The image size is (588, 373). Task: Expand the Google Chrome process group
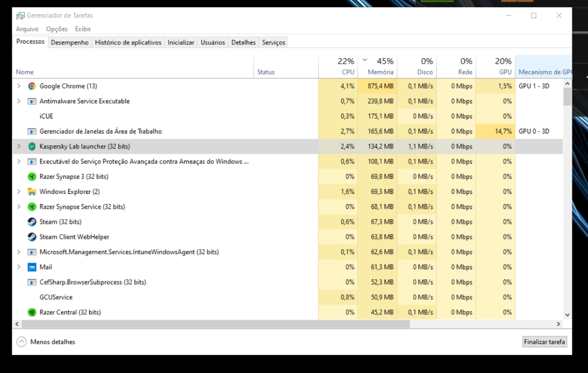pyautogui.click(x=19, y=86)
